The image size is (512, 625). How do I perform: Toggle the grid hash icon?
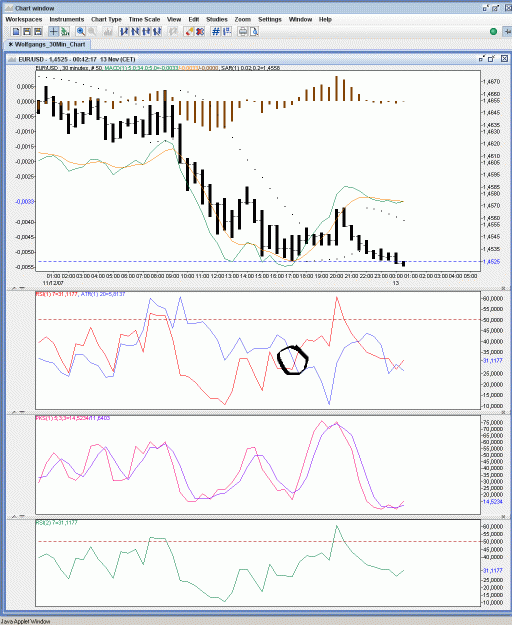[x=216, y=31]
